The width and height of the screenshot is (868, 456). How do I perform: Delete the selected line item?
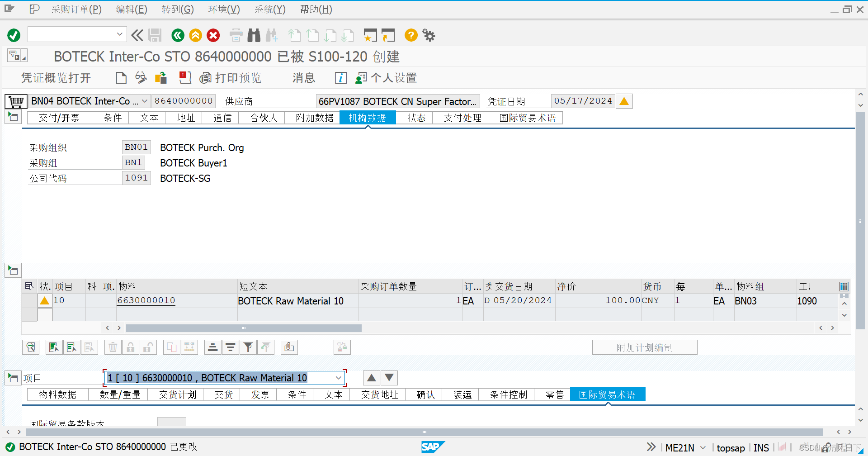113,347
